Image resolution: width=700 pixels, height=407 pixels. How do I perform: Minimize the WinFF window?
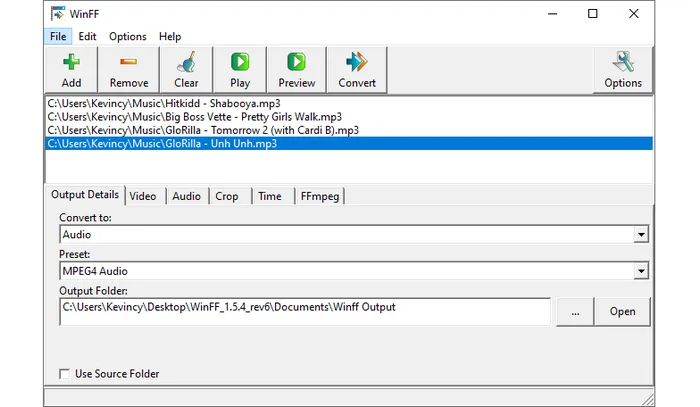point(553,14)
